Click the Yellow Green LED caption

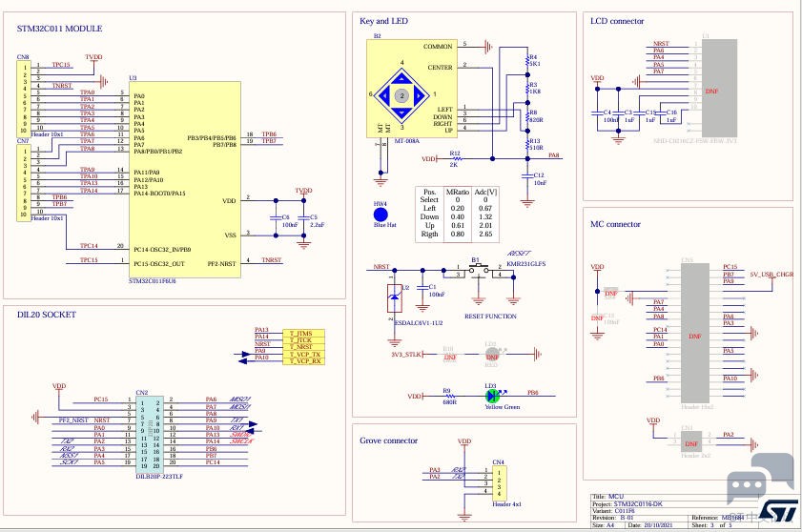[503, 407]
